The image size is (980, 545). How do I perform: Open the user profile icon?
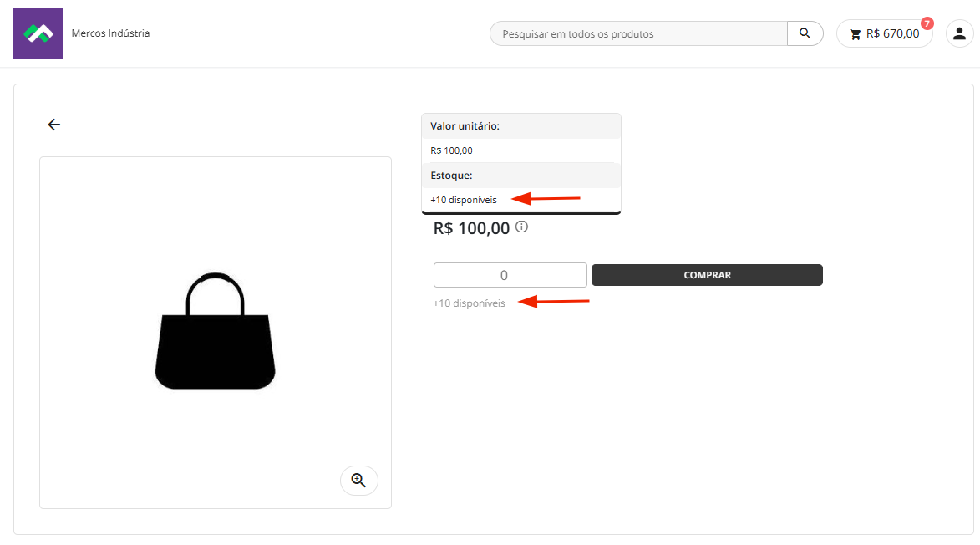957,33
